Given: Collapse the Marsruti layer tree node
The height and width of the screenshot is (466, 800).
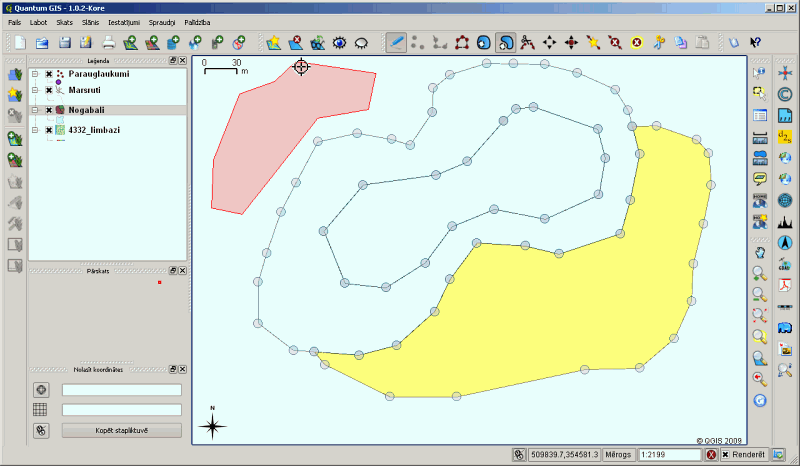Looking at the screenshot, I should tap(35, 90).
